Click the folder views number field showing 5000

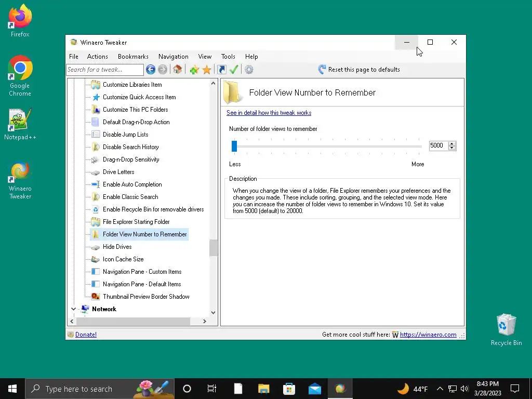point(438,145)
